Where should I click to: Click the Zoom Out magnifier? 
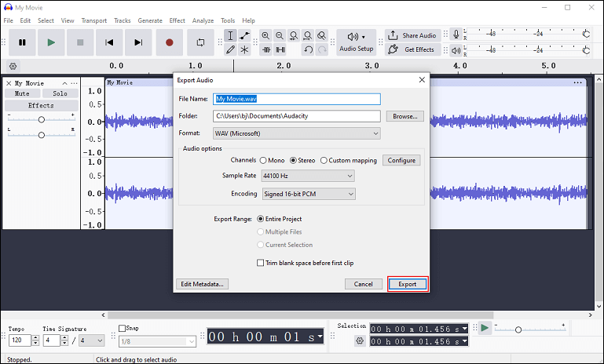point(280,36)
